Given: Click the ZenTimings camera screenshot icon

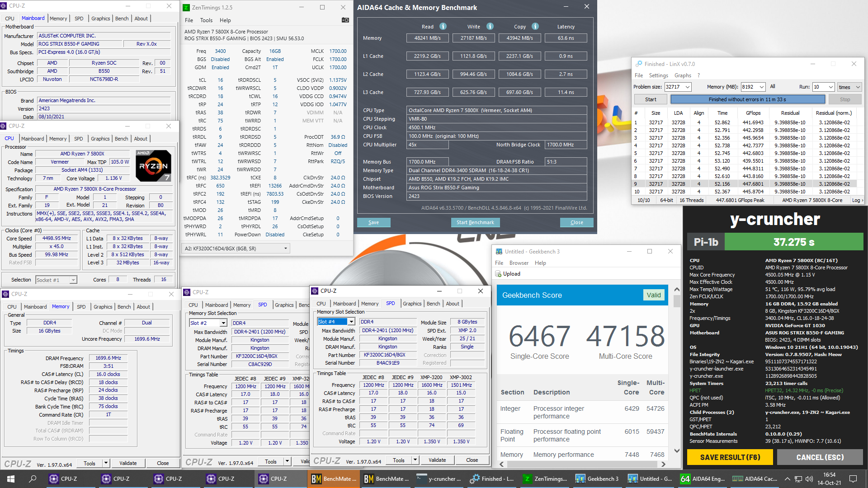Looking at the screenshot, I should click(x=345, y=20).
